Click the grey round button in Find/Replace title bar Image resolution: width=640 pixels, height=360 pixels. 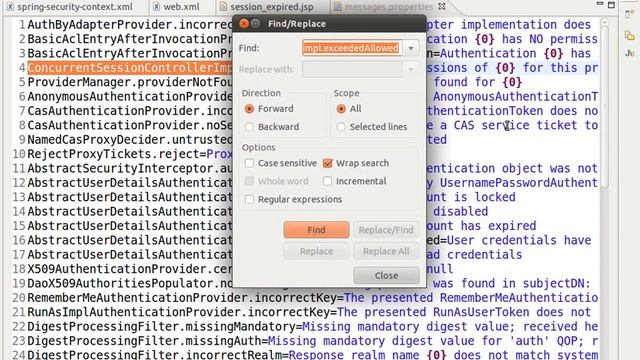[x=256, y=24]
